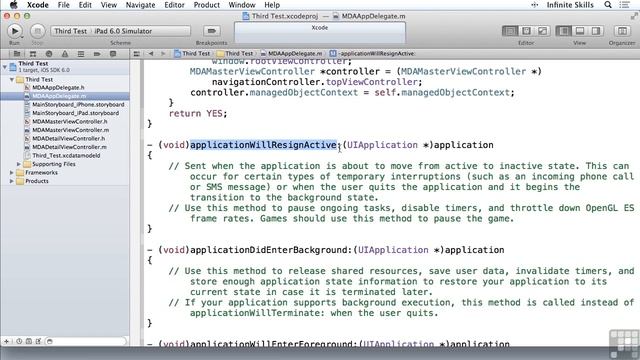Open the View menu
The width and height of the screenshot is (640, 360).
[x=109, y=5]
